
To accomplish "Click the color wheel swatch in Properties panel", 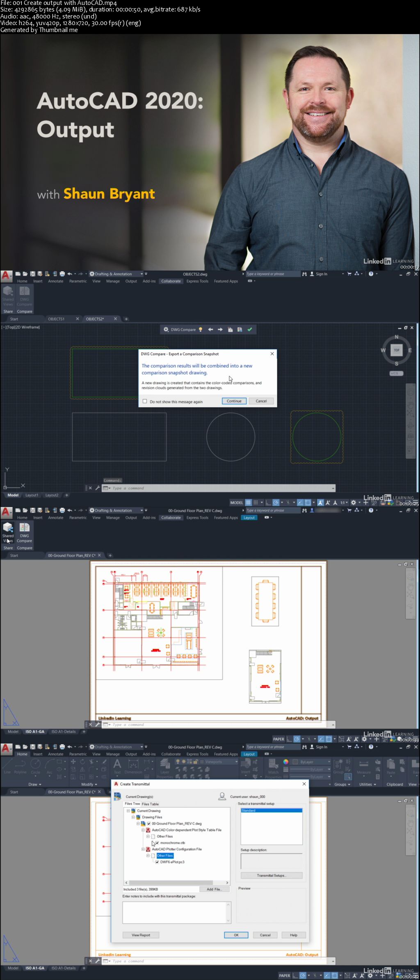I will coord(286,762).
